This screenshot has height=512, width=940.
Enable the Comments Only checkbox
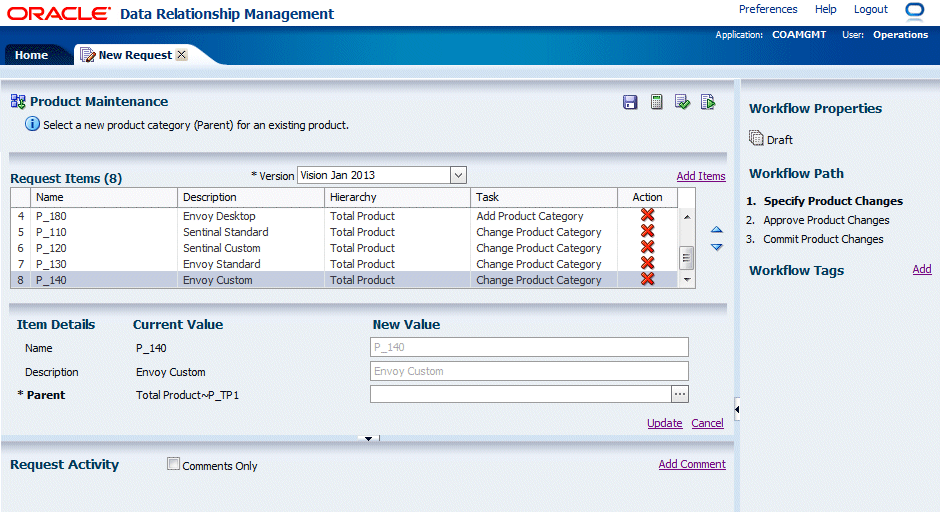(174, 464)
